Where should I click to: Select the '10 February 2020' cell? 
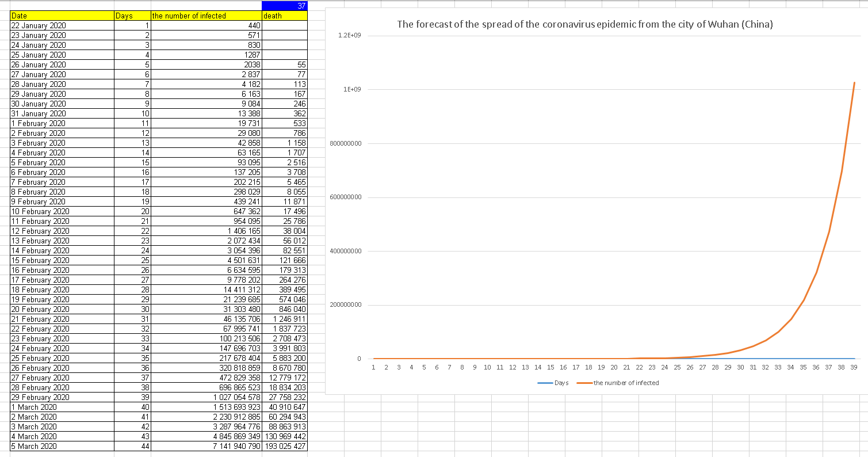coord(62,212)
